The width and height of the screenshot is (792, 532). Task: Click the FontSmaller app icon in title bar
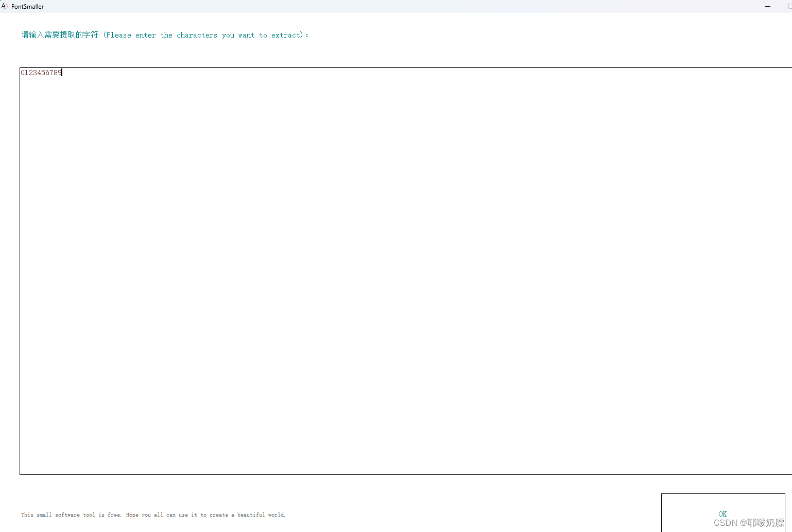point(5,6)
